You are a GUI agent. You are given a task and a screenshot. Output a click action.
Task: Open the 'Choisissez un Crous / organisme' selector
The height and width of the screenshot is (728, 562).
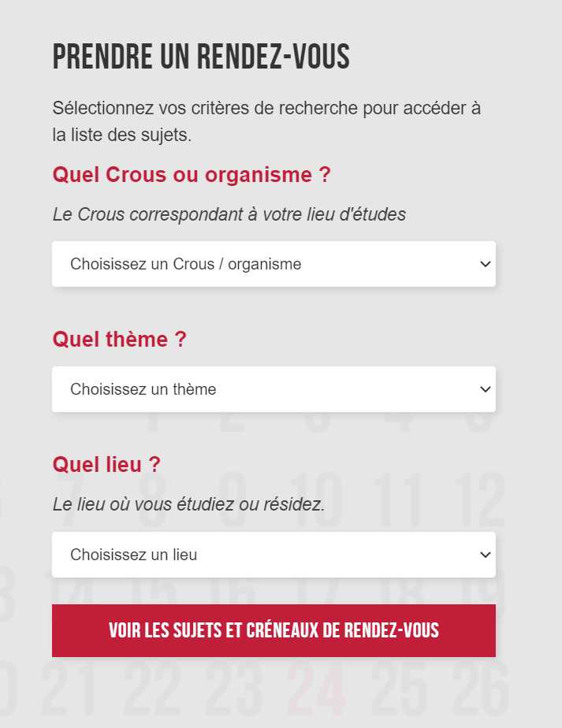click(274, 264)
